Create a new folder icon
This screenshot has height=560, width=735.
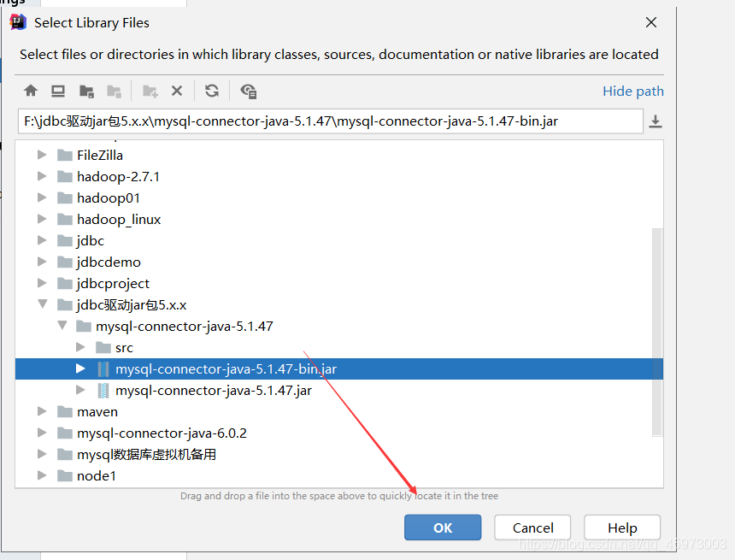click(x=150, y=91)
